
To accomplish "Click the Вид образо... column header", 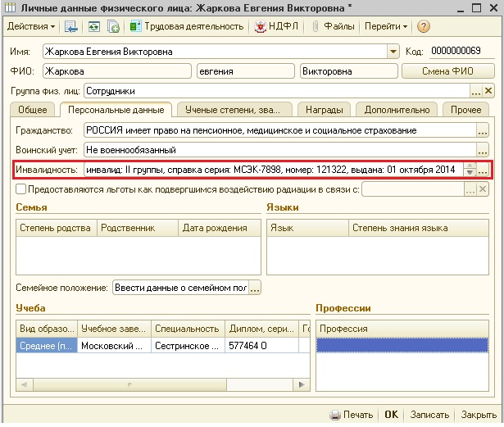I will click(x=47, y=329).
